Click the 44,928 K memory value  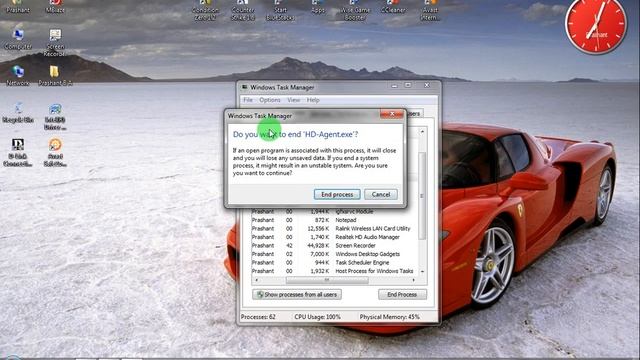click(x=318, y=246)
